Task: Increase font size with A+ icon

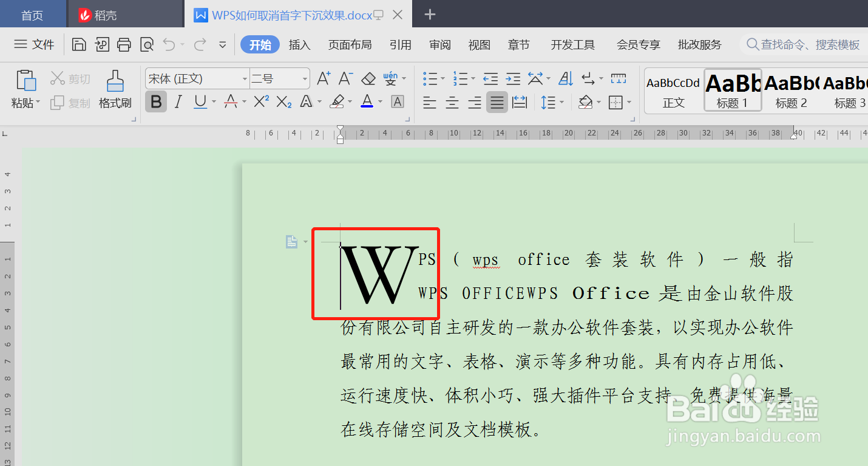Action: click(324, 78)
